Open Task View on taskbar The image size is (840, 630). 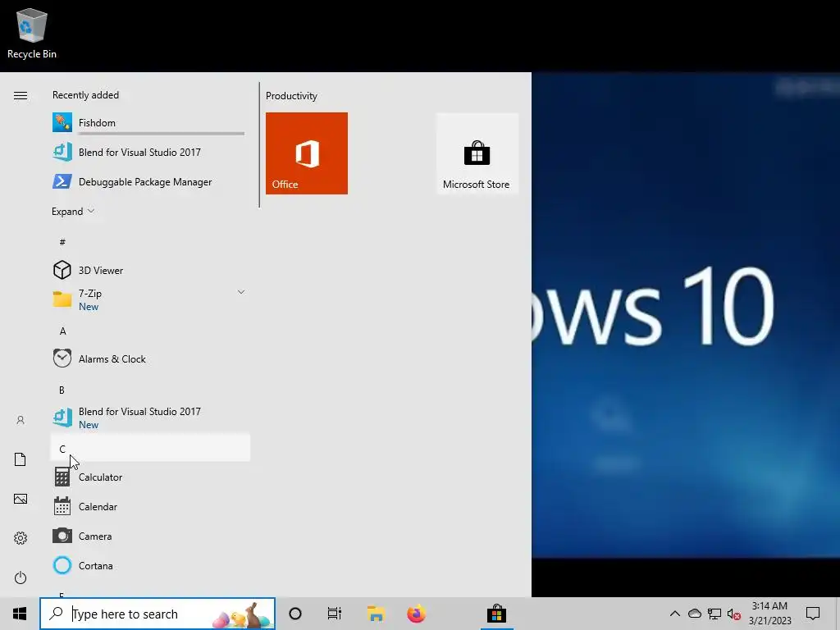335,614
